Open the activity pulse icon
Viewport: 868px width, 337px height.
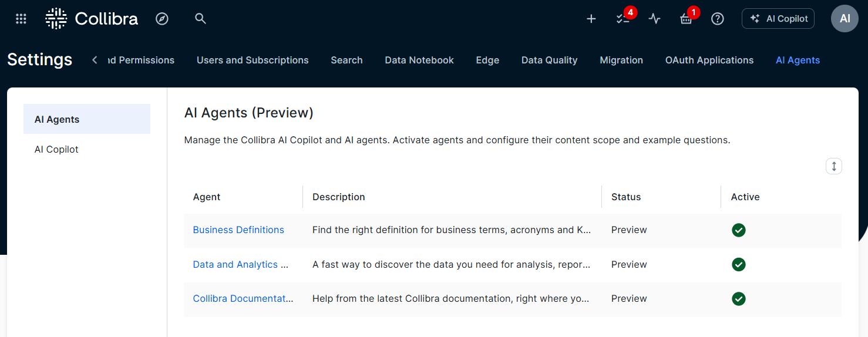coord(654,19)
